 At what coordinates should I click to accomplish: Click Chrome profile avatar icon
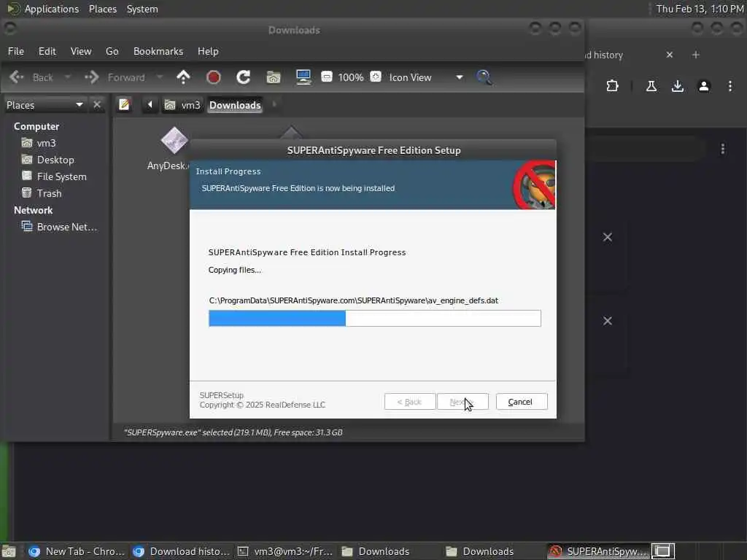704,86
